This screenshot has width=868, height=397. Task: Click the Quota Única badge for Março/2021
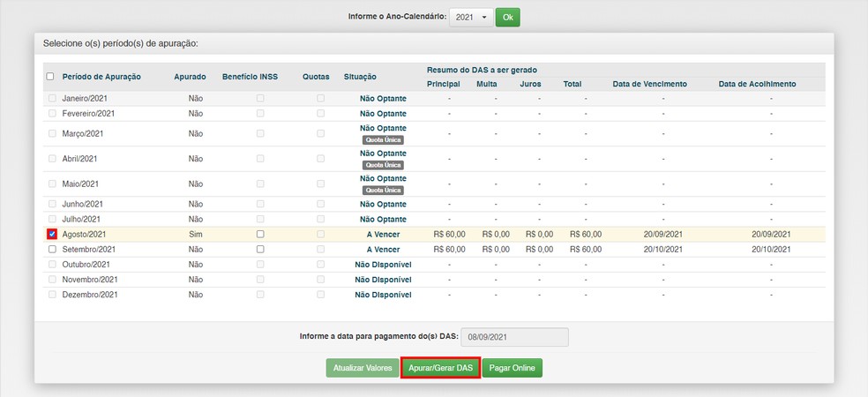click(383, 139)
